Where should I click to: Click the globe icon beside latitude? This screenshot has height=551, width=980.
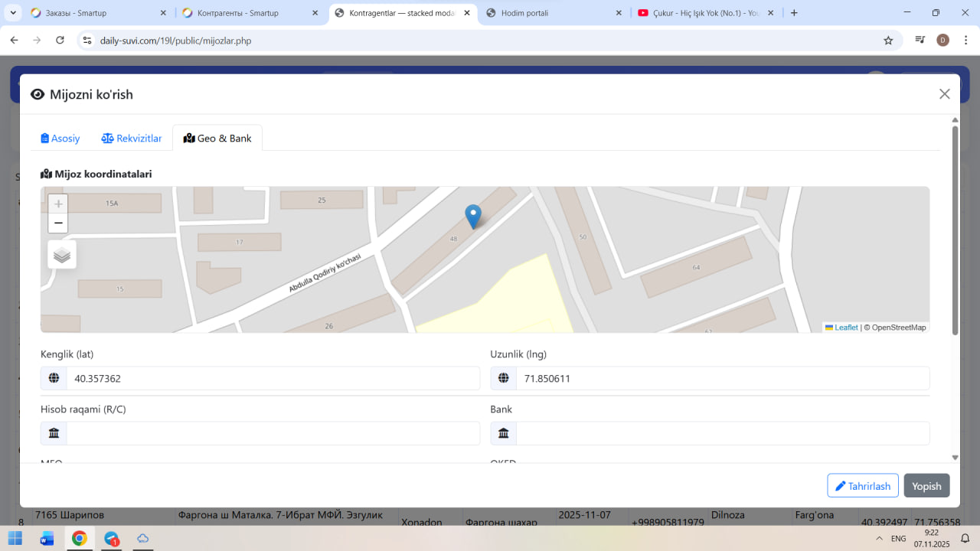pyautogui.click(x=54, y=378)
